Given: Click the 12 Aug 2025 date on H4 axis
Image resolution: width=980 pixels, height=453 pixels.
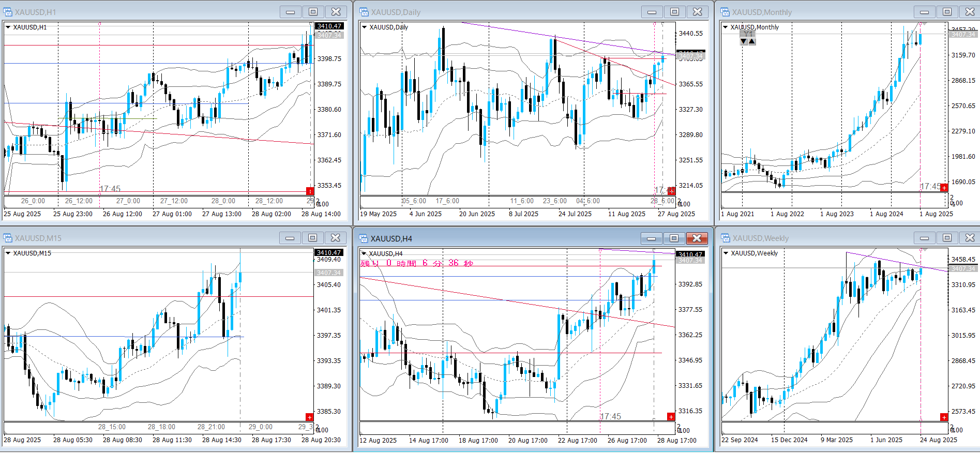Looking at the screenshot, I should tap(378, 440).
